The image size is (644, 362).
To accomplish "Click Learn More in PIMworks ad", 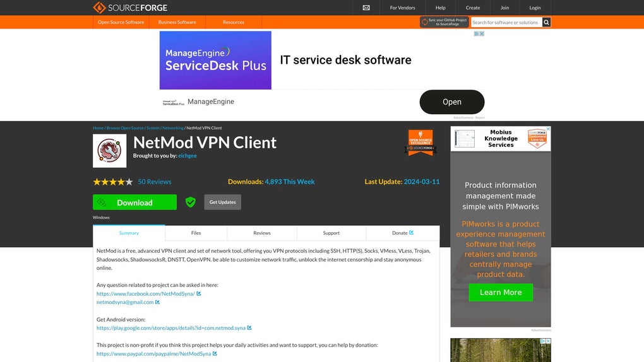I will coord(501,292).
